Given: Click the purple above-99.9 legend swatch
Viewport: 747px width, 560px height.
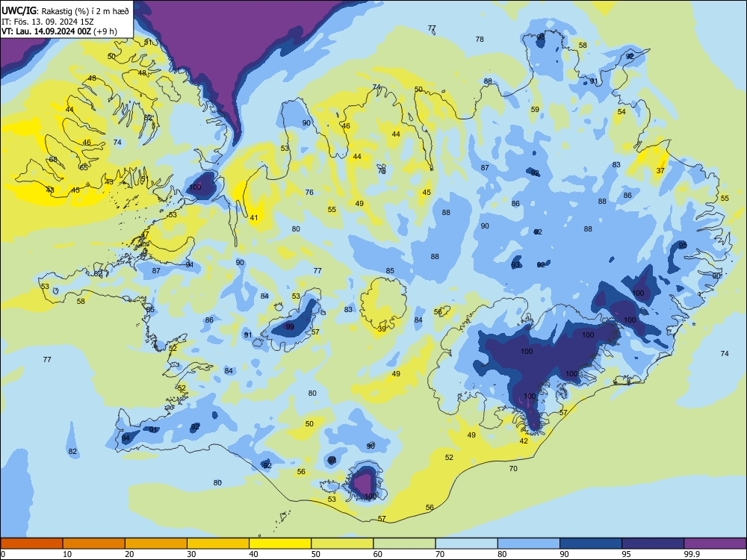Looking at the screenshot, I should (x=715, y=544).
